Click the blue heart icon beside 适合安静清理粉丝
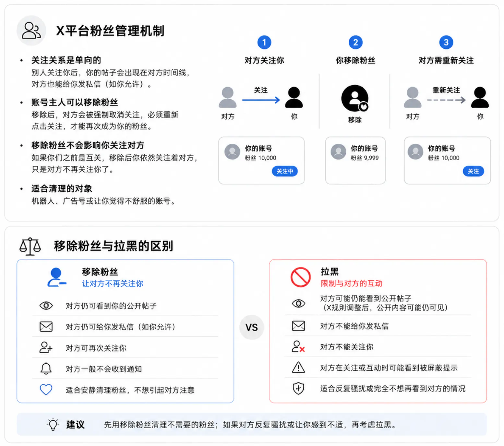 46,390
